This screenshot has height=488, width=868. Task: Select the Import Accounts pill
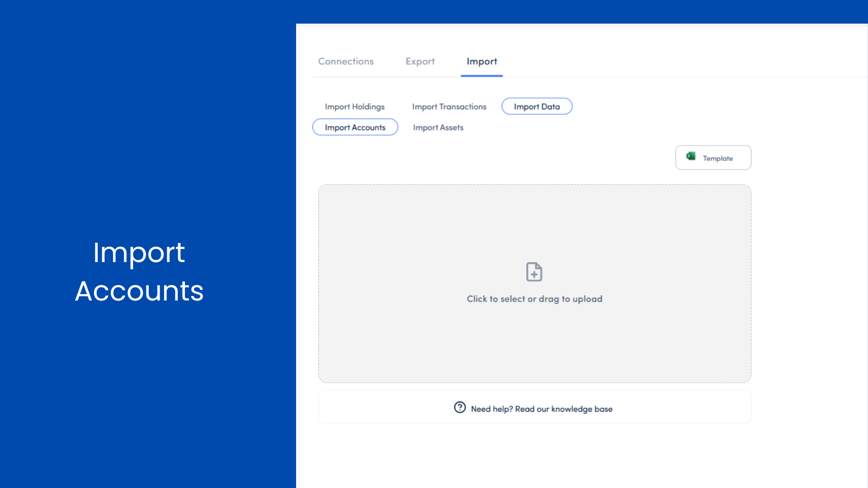click(x=355, y=127)
